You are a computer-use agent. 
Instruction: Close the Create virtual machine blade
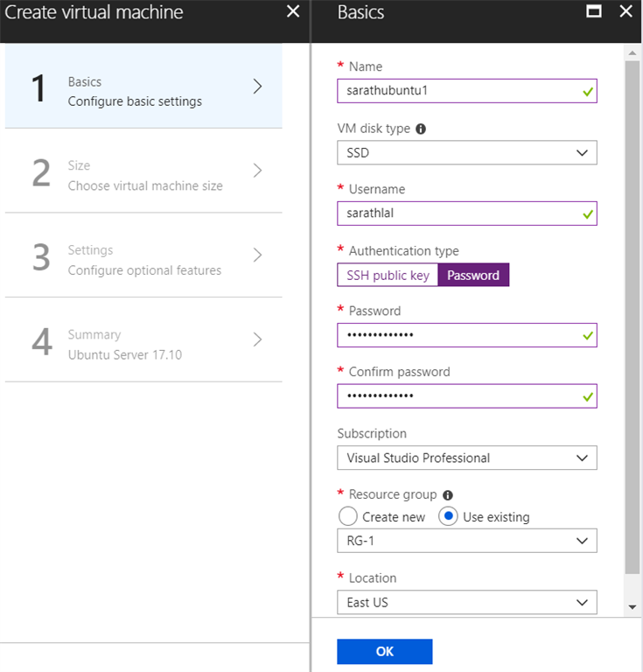(293, 12)
